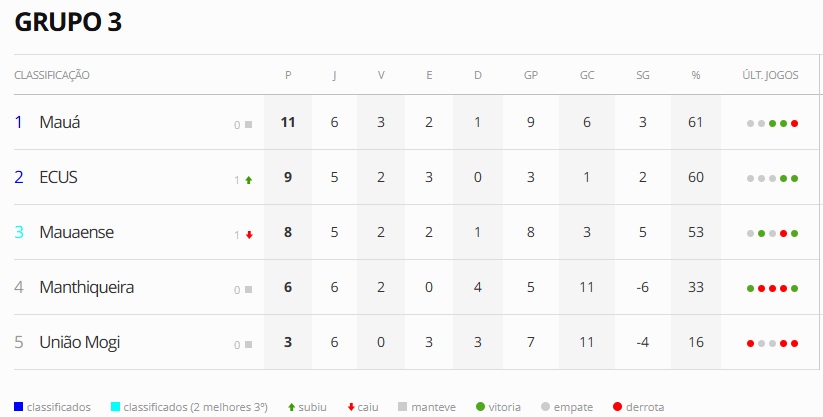This screenshot has height=417, width=823.
Task: Click gray 'manteve' square in legend
Action: (x=402, y=407)
